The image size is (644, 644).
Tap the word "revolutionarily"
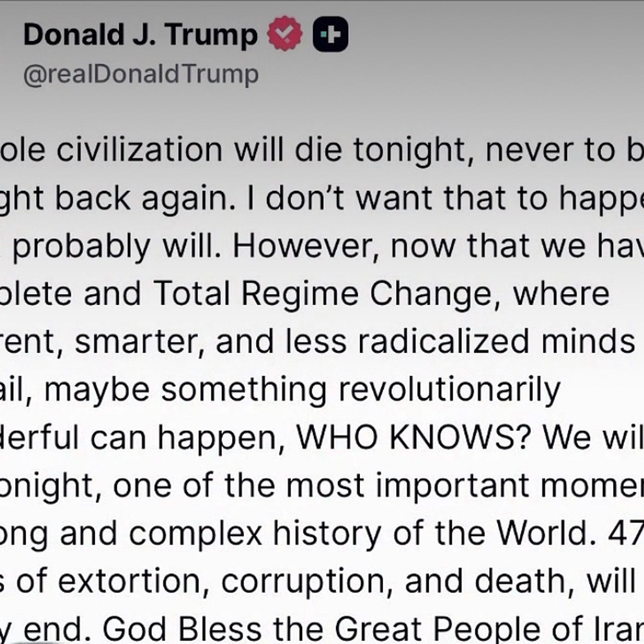tap(449, 390)
